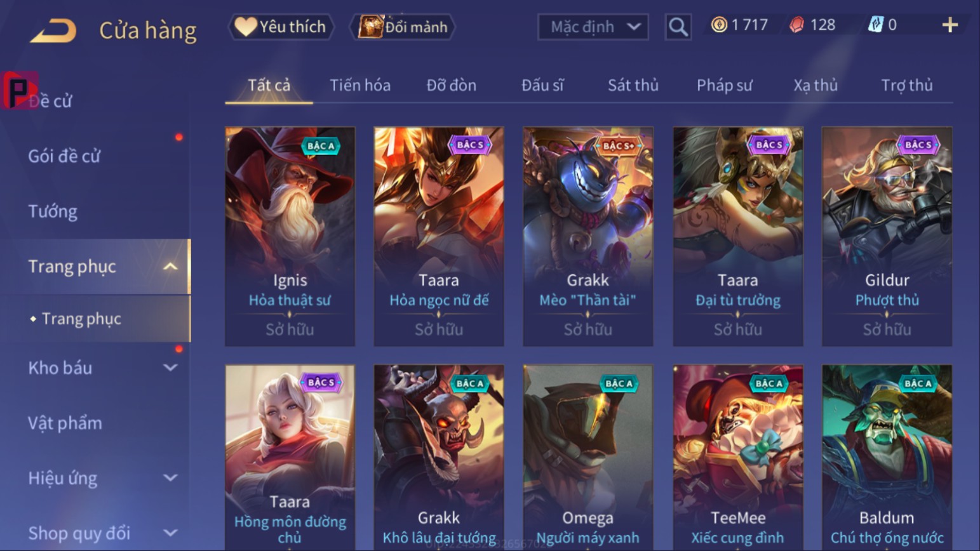Select the Grakk Mèo Thần tài skin card

pyautogui.click(x=587, y=236)
